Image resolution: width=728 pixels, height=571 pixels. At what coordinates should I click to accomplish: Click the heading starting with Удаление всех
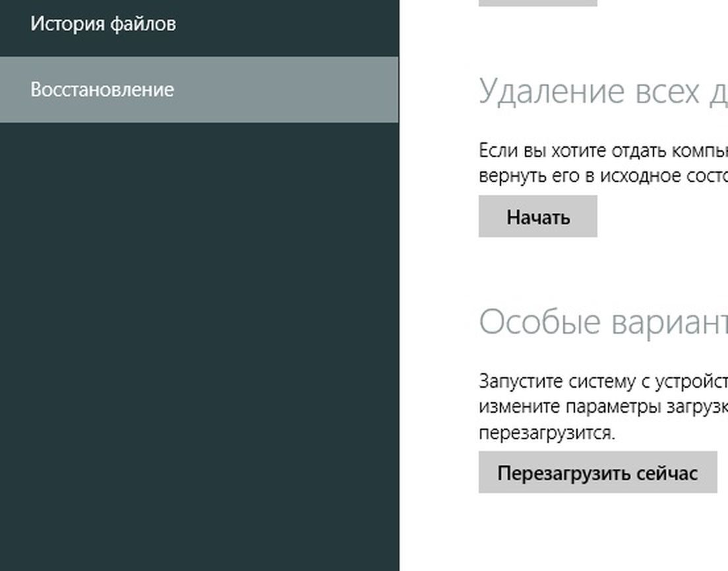[603, 91]
